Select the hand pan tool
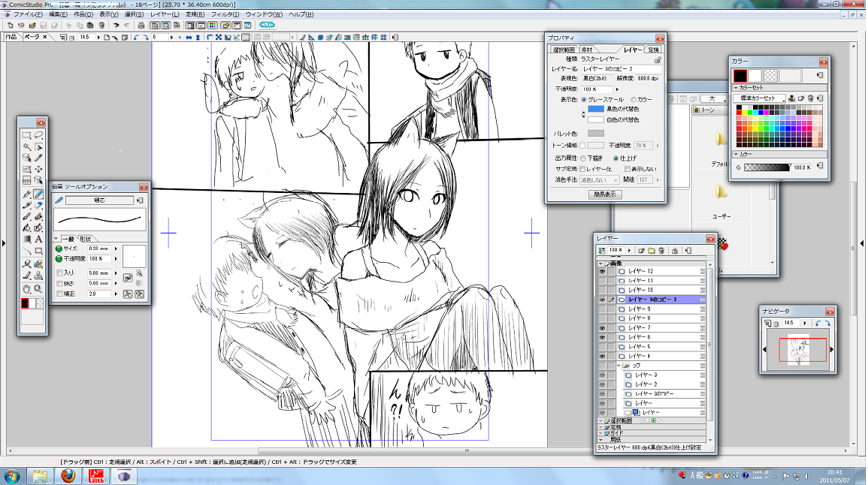The image size is (868, 485). tap(26, 289)
